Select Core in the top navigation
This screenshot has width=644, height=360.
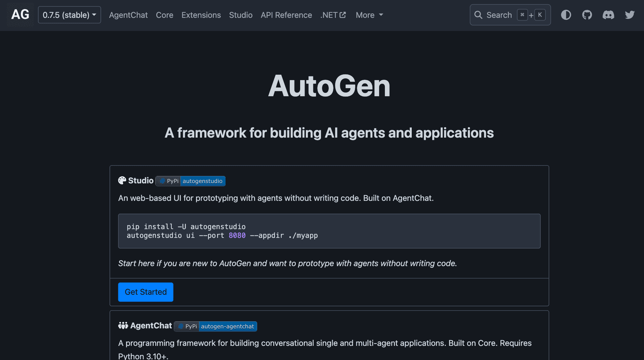click(x=164, y=15)
